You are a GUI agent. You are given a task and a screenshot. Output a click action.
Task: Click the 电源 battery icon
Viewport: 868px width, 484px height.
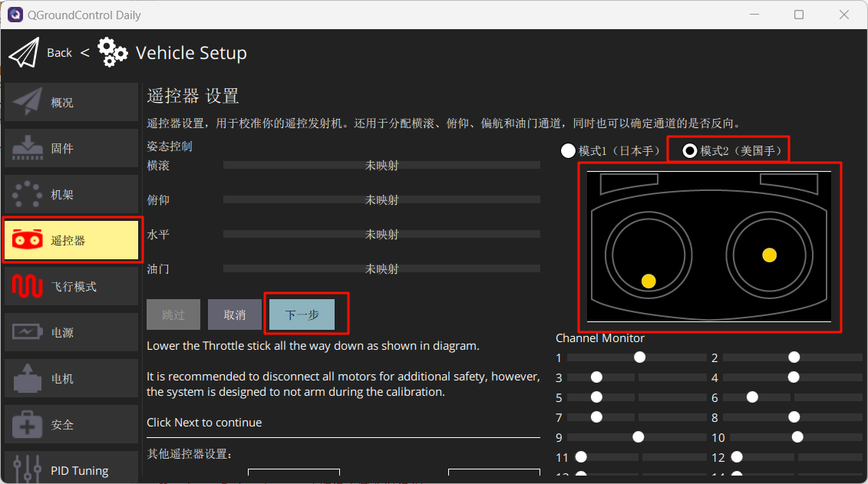[x=28, y=332]
